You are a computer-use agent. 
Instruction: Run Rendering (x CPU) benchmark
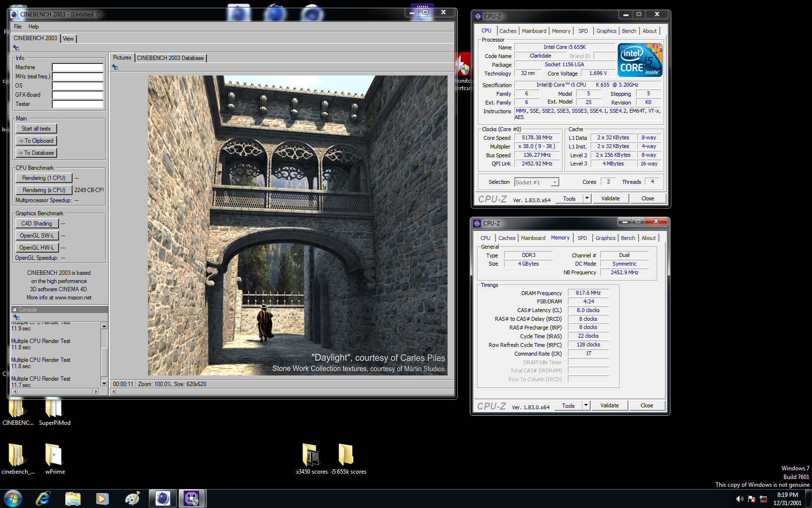coord(44,190)
